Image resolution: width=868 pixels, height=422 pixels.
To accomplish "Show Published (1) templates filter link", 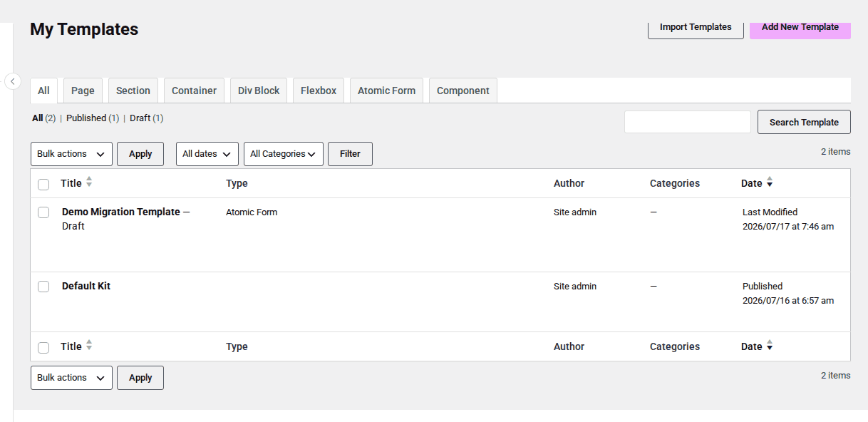I will pos(93,118).
